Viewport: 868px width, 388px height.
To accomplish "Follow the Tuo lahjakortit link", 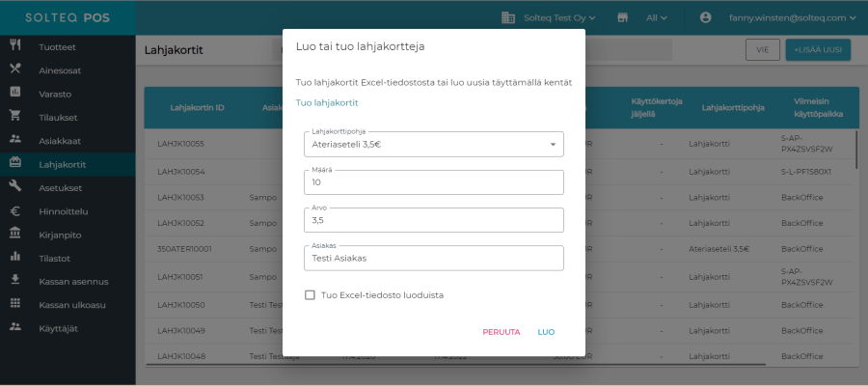I will coord(327,102).
